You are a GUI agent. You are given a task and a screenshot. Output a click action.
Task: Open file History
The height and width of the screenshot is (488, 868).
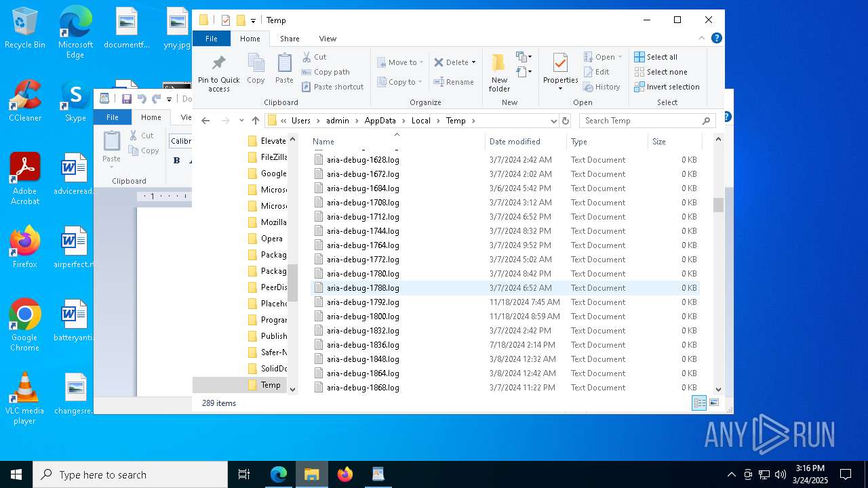(x=601, y=87)
